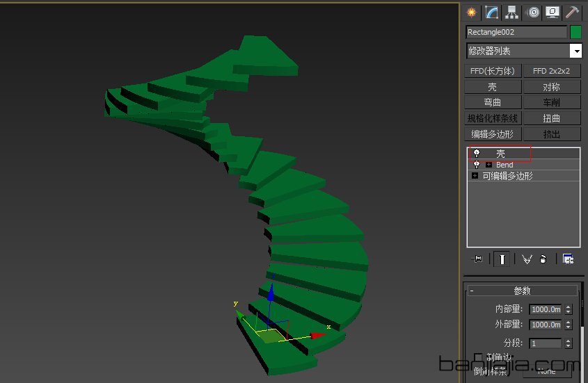The image size is (588, 383).
Task: Open the Create command panel tab
Action: pyautogui.click(x=472, y=13)
